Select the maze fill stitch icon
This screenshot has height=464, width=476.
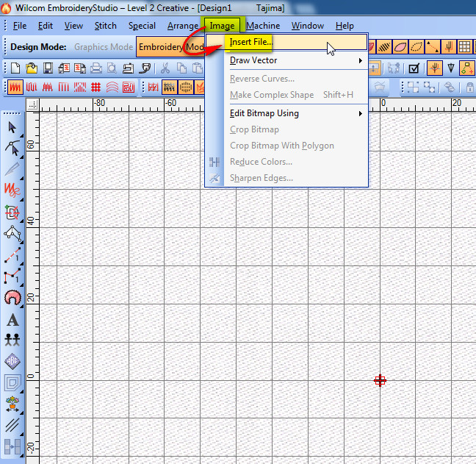[129, 88]
